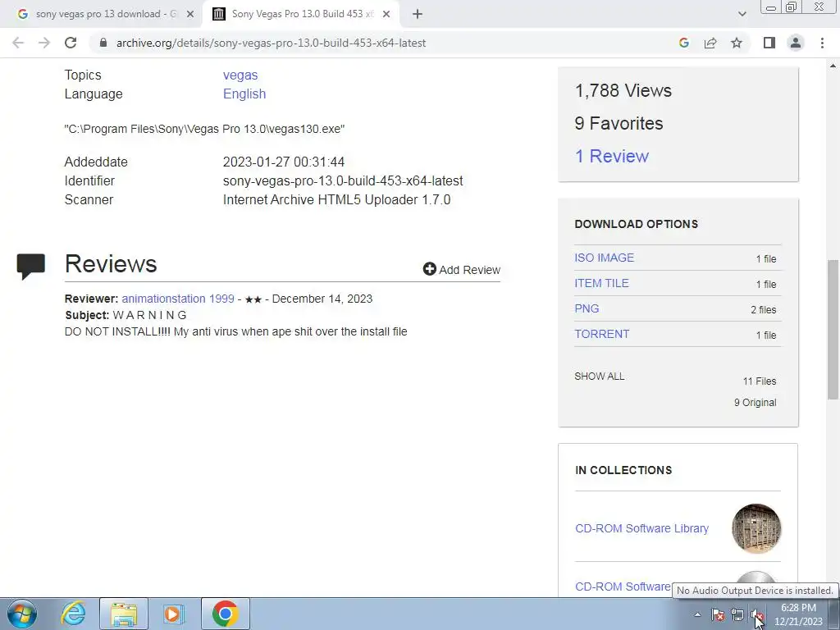Image resolution: width=840 pixels, height=630 pixels.
Task: Click the review subject W A R N I N G
Action: pyautogui.click(x=149, y=315)
